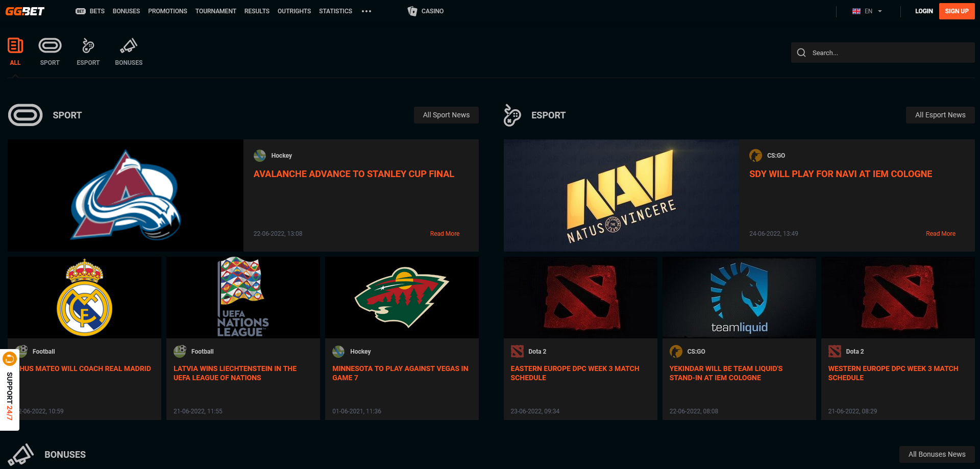Open the EN language dropdown arrow
The height and width of the screenshot is (469, 980).
click(x=880, y=11)
